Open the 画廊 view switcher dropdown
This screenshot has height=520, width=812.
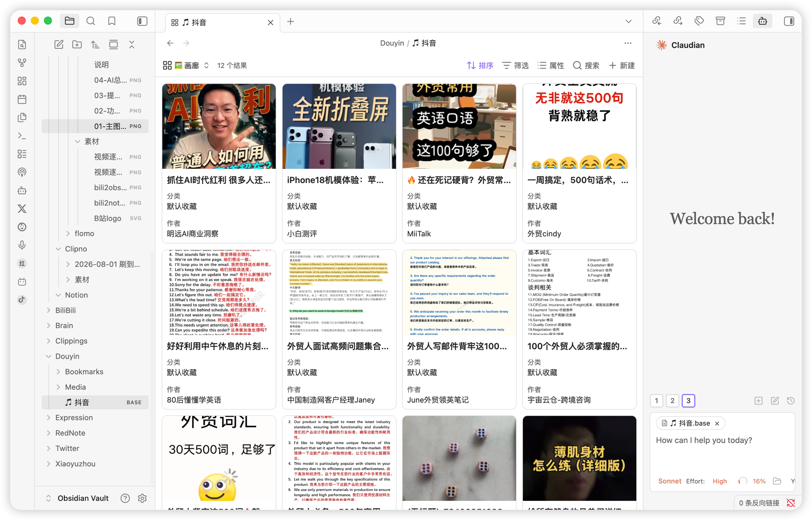pyautogui.click(x=187, y=65)
